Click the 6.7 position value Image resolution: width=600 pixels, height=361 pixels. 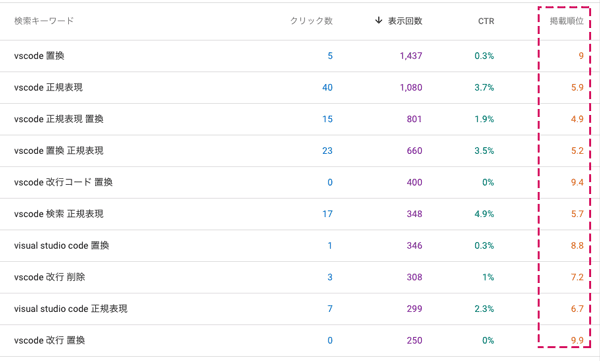pyautogui.click(x=577, y=309)
